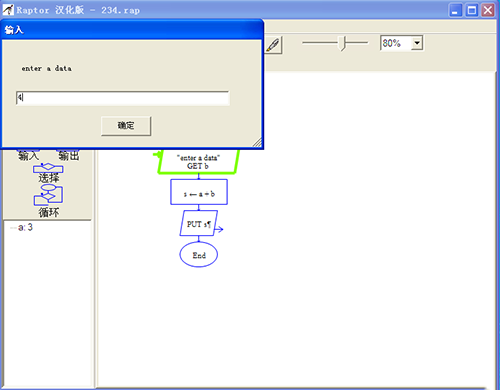
Task: Select the s ← a + b assignment box
Action: coord(199,192)
